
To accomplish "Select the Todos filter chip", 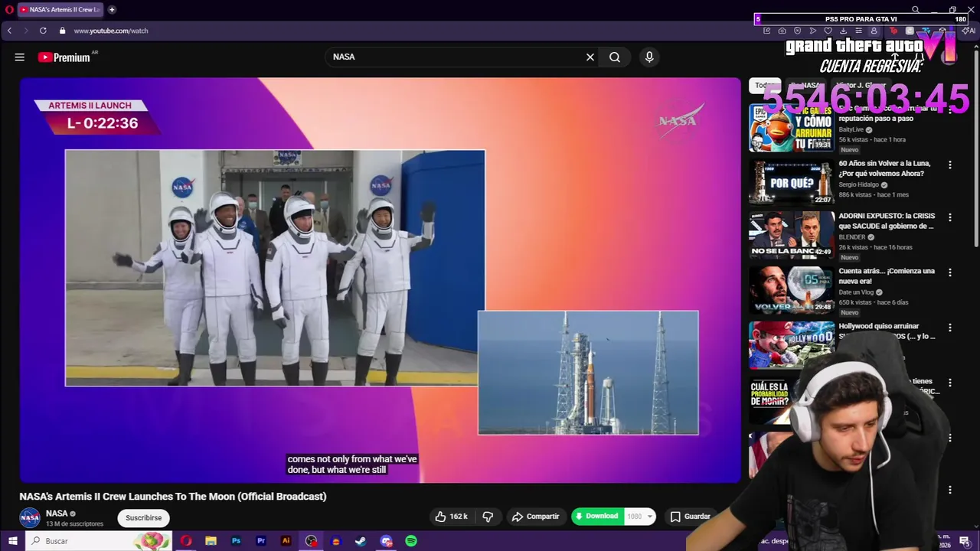I will pyautogui.click(x=765, y=85).
